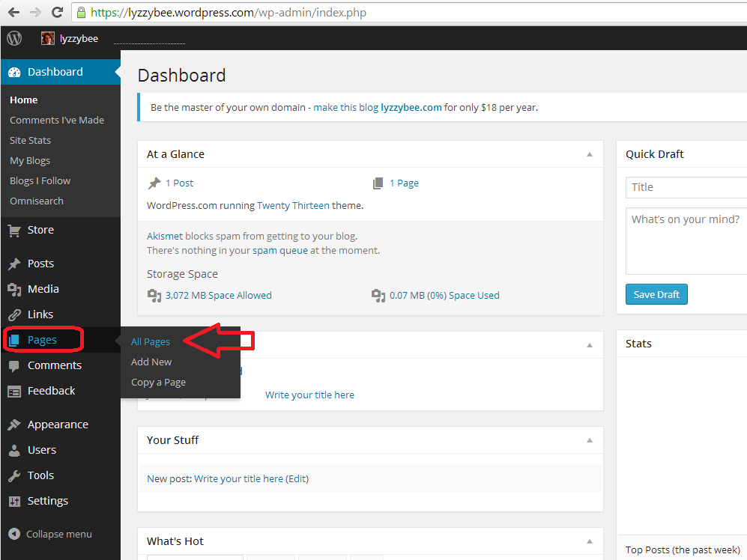Choose Add New in Pages submenu
Viewport: 747px width, 560px height.
tap(151, 362)
